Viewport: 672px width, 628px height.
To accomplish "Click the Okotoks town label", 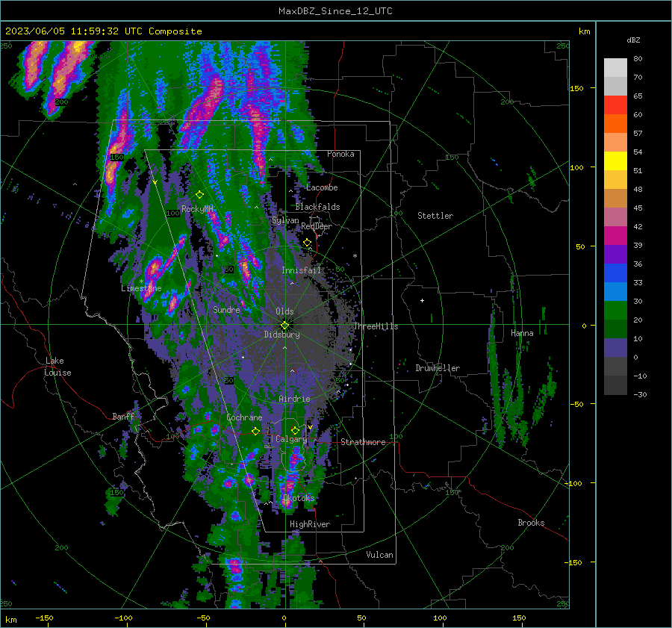I will (x=299, y=498).
